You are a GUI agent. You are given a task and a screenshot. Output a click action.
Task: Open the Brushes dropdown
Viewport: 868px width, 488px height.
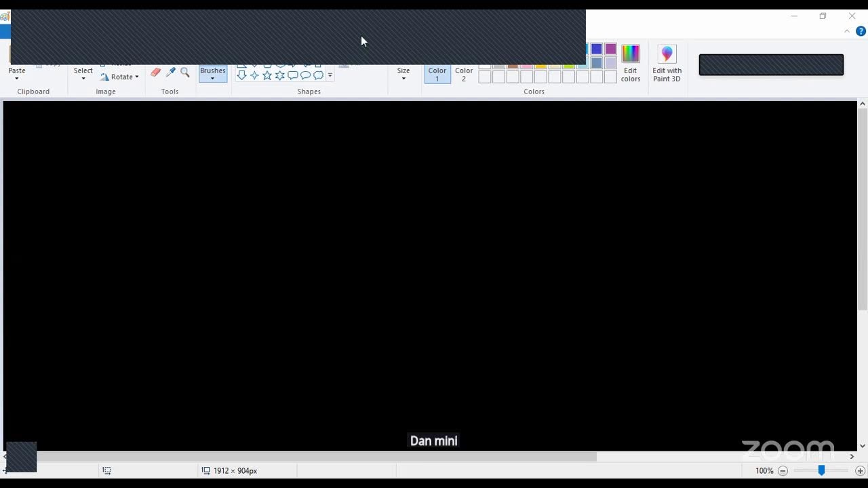213,74
